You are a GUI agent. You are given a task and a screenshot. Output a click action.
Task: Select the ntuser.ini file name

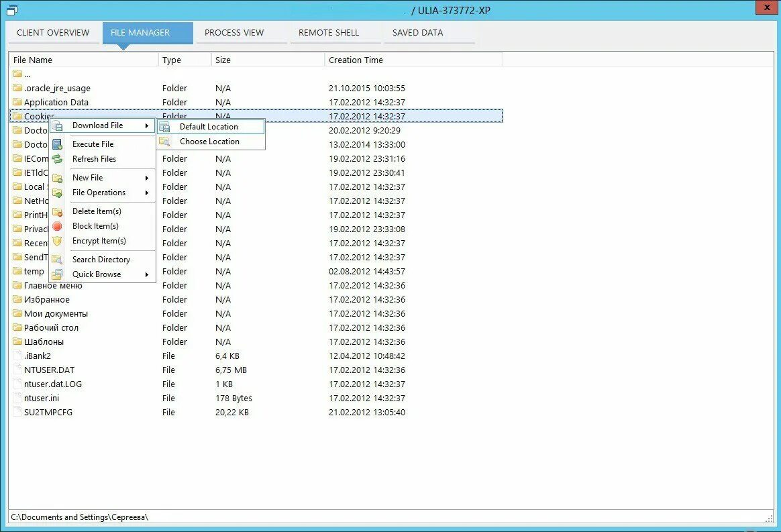[42, 398]
